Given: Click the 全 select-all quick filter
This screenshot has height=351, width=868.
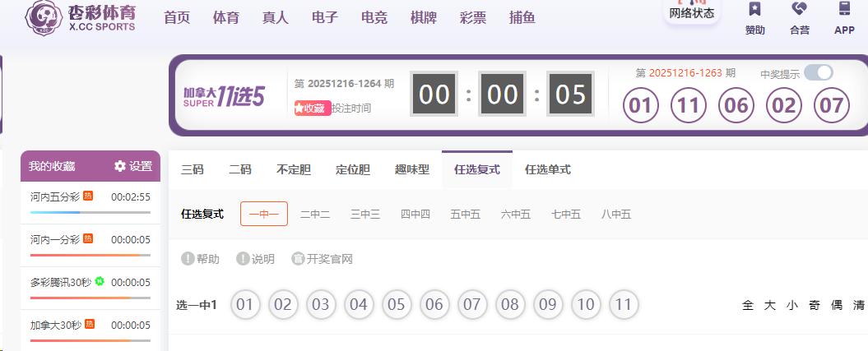Looking at the screenshot, I should pos(748,305).
